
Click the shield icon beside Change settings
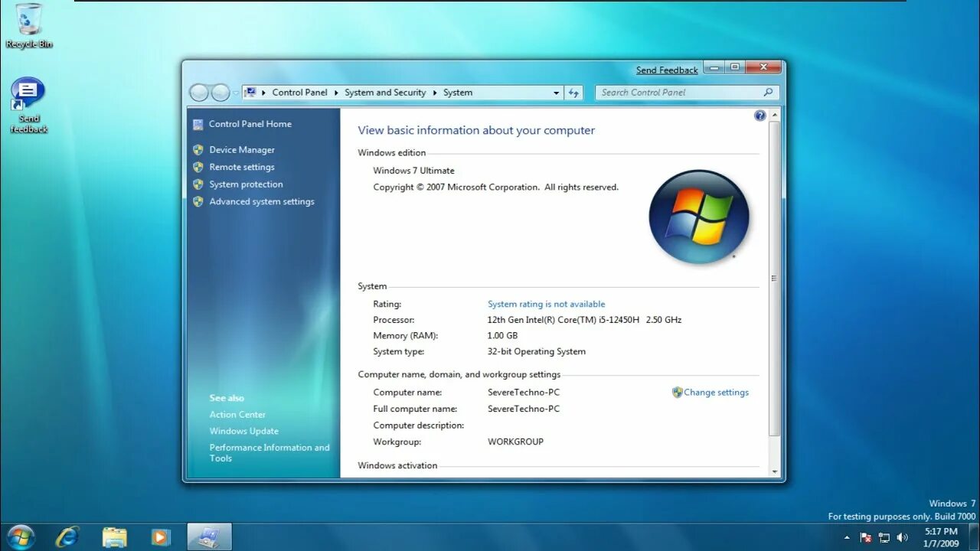click(677, 392)
